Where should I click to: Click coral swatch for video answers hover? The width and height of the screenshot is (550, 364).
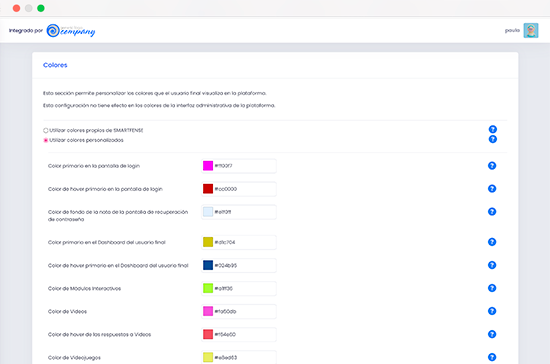click(208, 334)
